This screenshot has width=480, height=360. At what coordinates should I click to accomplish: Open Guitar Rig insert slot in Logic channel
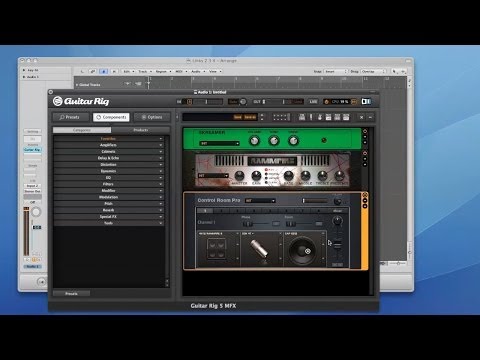coord(32,150)
